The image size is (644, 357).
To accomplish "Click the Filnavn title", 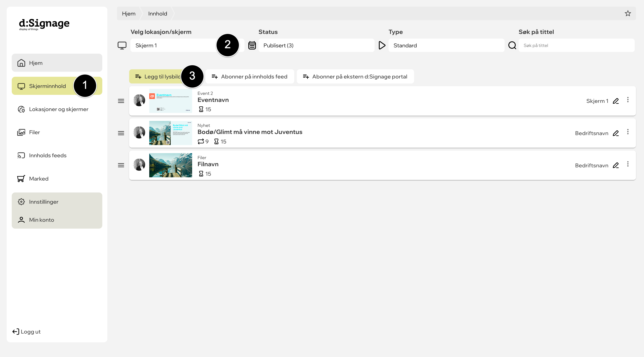I will (208, 164).
